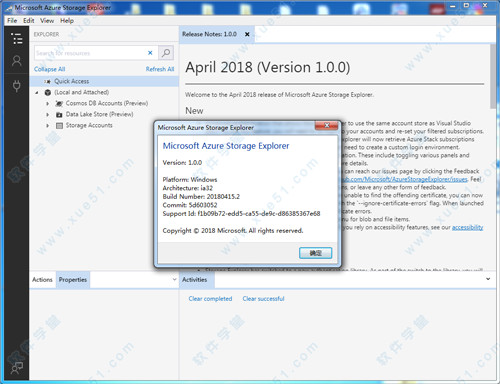Expand Cosmos DB Accounts (Preview) node
The height and width of the screenshot is (384, 500).
(47, 104)
